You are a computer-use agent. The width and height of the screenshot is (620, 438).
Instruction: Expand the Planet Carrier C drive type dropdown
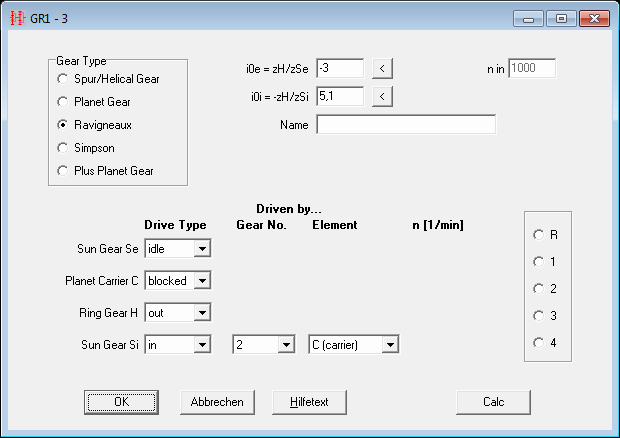[x=202, y=281]
